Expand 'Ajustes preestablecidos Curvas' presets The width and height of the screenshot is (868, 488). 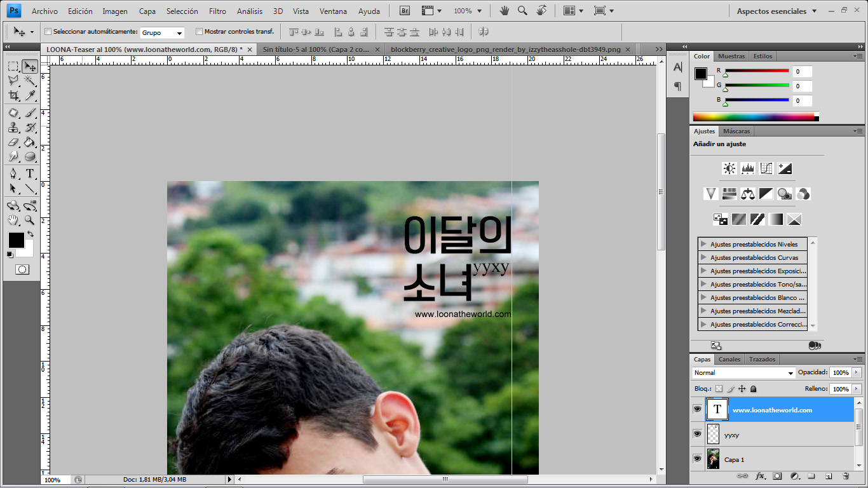point(703,257)
